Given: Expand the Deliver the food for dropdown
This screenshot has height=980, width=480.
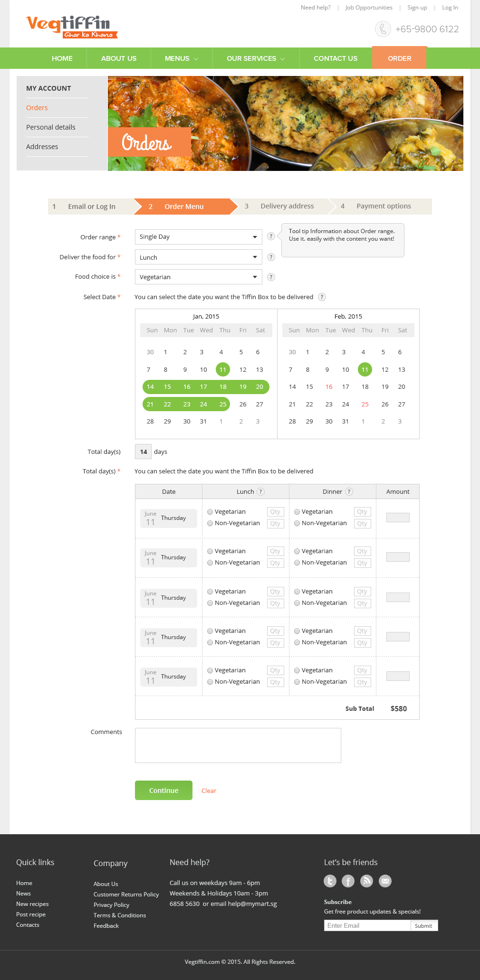Looking at the screenshot, I should click(x=198, y=257).
